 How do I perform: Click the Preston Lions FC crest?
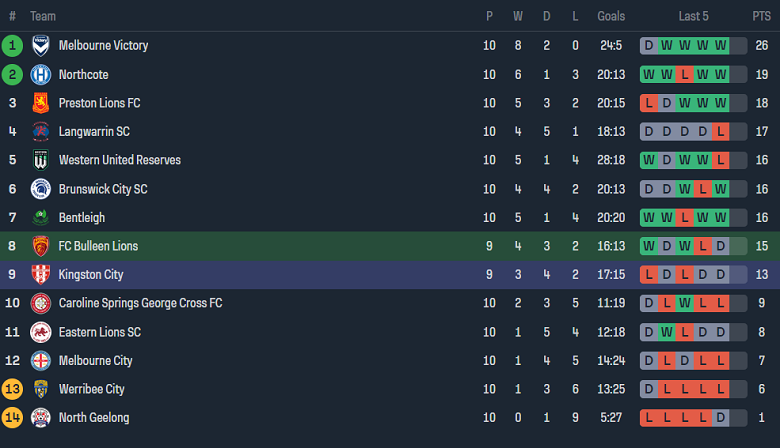41,103
